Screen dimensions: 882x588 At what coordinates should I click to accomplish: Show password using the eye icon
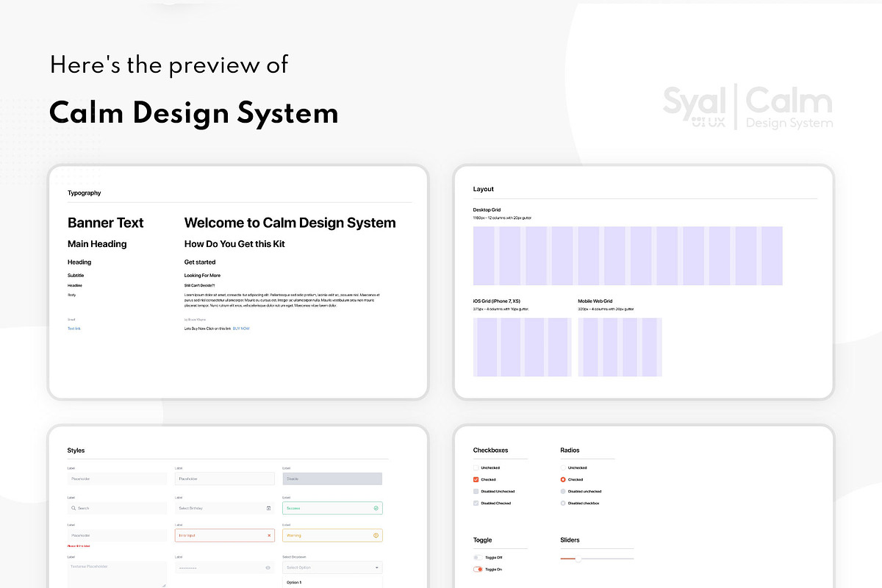click(x=268, y=567)
